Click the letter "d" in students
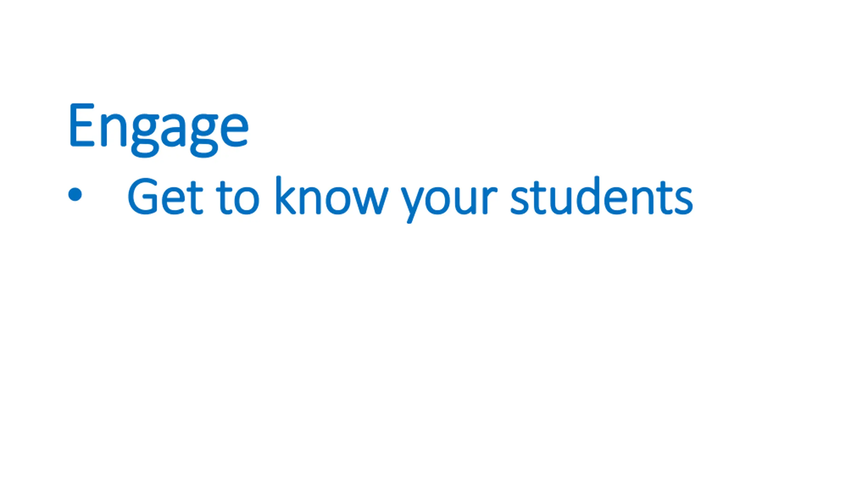 (x=589, y=196)
